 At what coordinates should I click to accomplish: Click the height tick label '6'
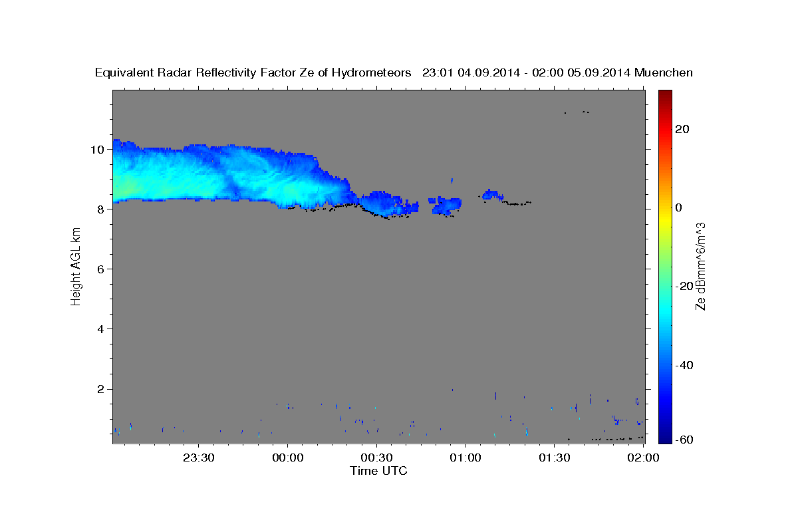(101, 269)
